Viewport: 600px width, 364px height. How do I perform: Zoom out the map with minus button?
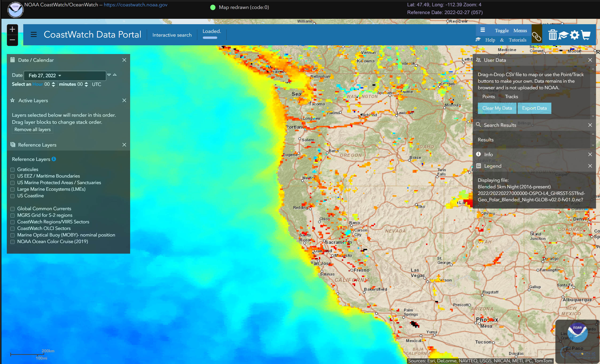(12, 40)
